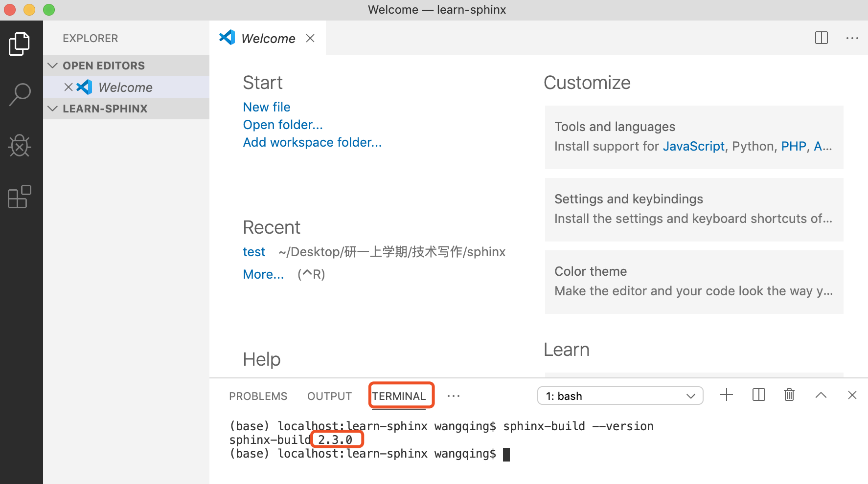Switch to the PROBLEMS panel tab
The image size is (868, 484).
click(258, 396)
